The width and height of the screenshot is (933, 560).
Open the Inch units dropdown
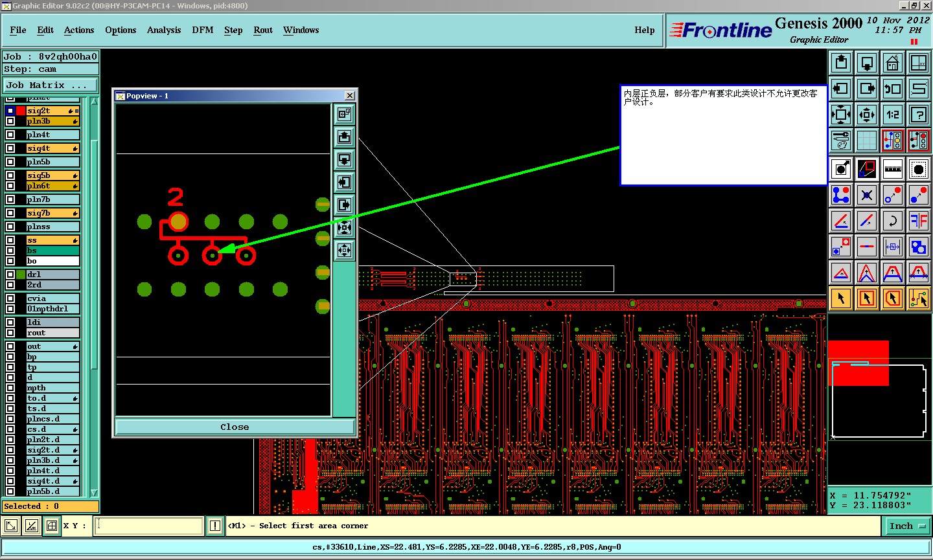(908, 526)
